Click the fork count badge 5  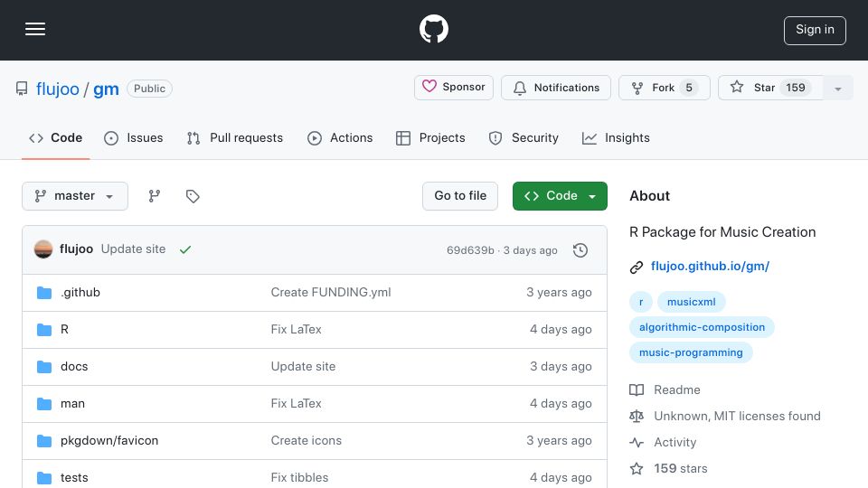[689, 88]
